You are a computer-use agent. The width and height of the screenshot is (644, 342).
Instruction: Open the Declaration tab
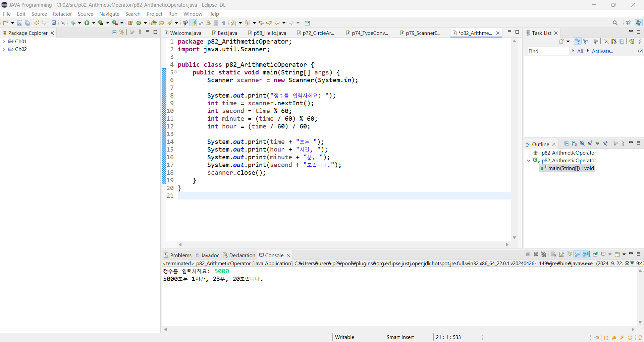point(239,255)
